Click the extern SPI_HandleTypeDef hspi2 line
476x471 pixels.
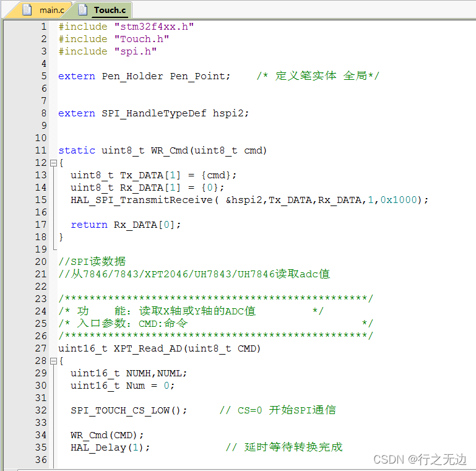(154, 113)
